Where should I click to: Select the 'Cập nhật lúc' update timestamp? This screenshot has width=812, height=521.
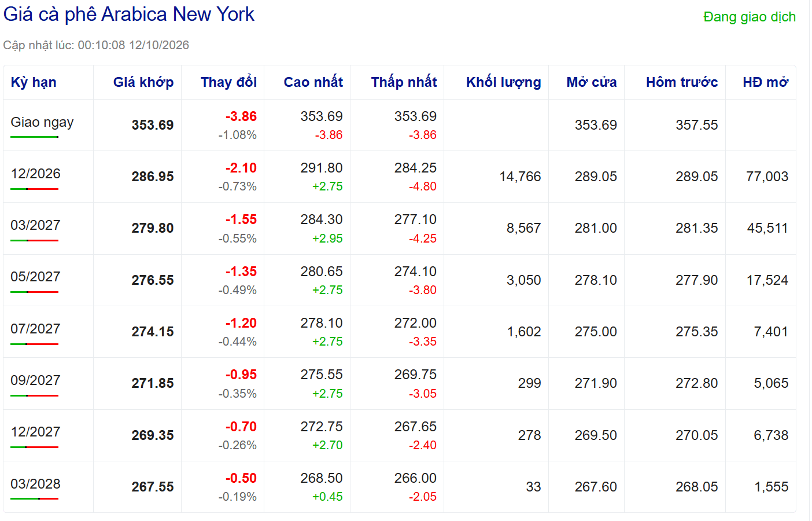(96, 45)
